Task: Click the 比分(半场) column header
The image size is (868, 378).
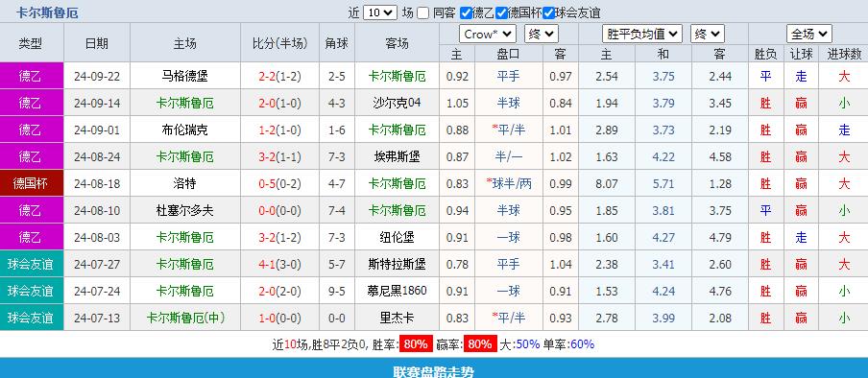Action: click(279, 43)
